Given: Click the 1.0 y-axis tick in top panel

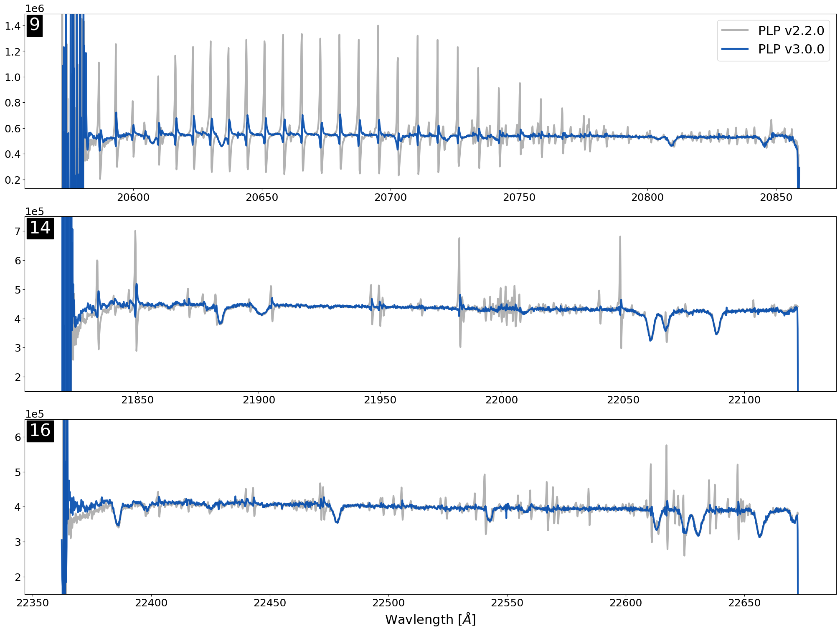Looking at the screenshot, I should click(x=13, y=77).
